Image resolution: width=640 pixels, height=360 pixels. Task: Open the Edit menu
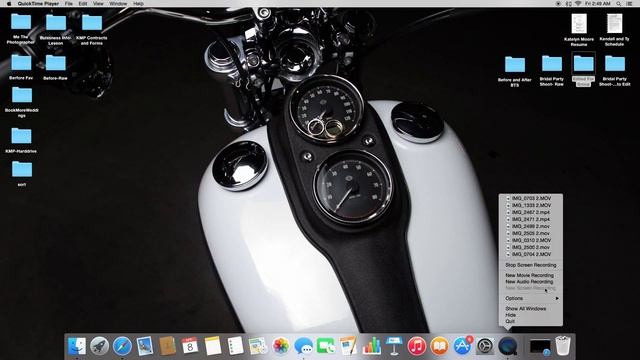[x=83, y=3]
